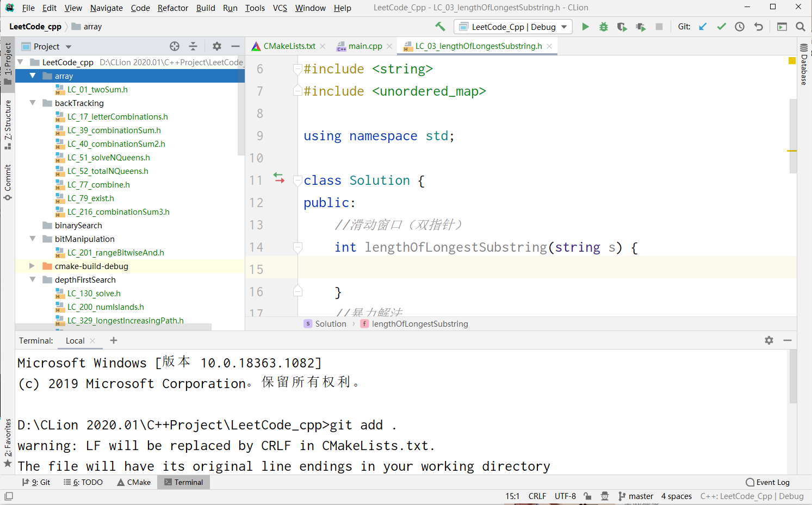Click the 4 spaces indent setting

tap(676, 496)
